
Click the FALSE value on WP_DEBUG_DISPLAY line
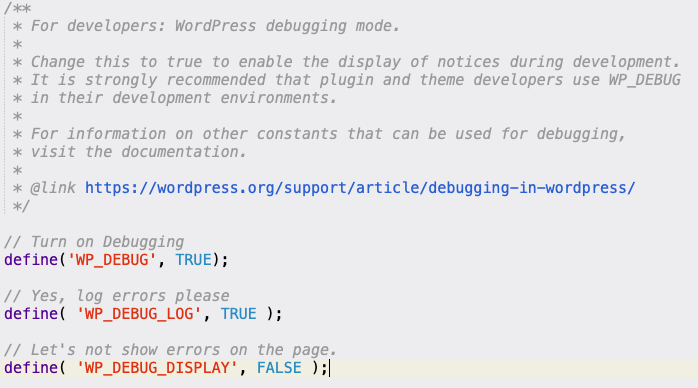point(279,368)
